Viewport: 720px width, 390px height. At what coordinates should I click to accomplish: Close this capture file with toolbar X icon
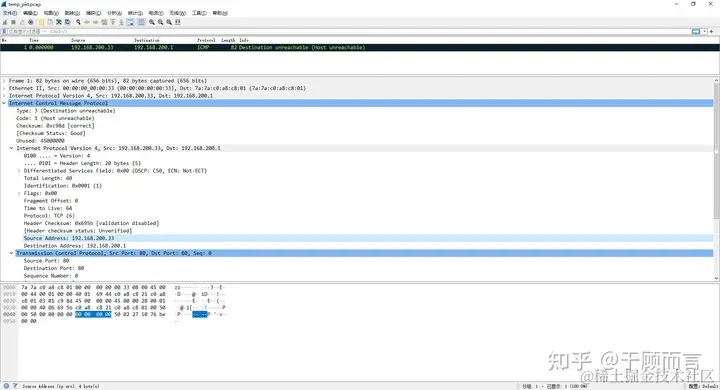[59, 22]
